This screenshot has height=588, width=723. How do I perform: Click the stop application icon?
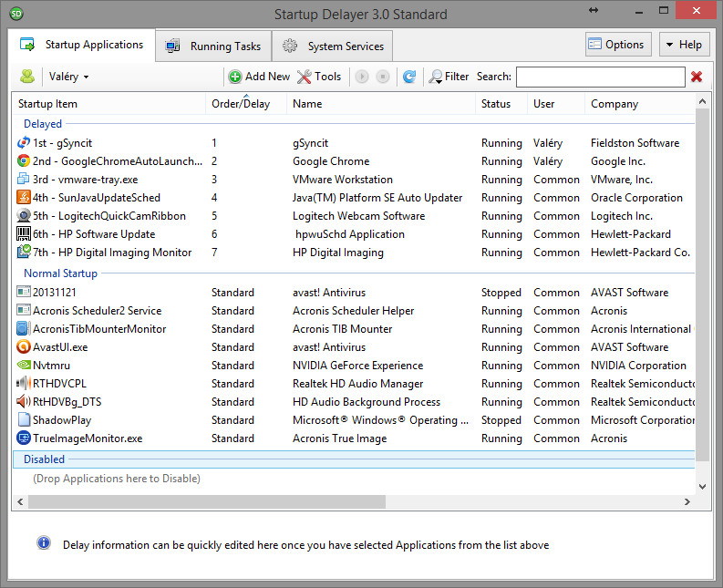[x=383, y=77]
